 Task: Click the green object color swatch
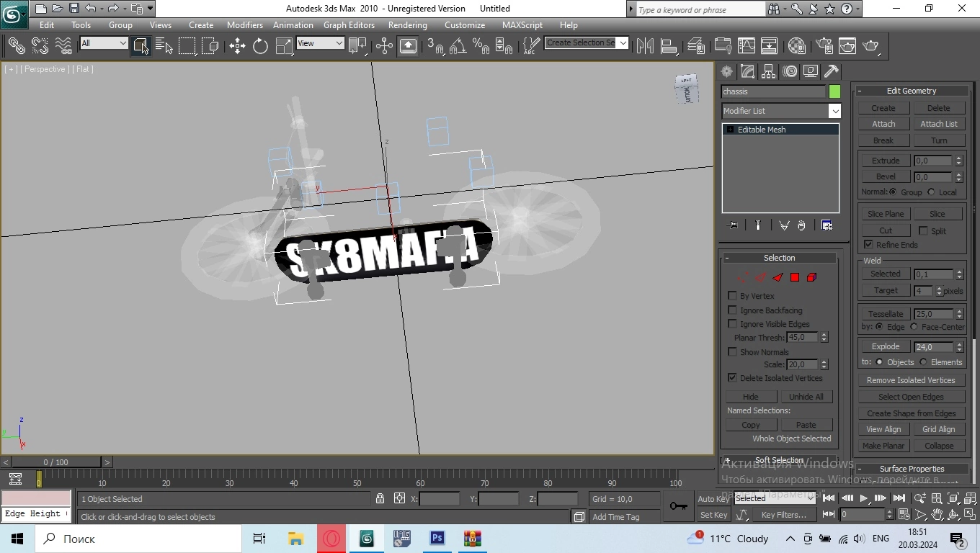pyautogui.click(x=834, y=91)
